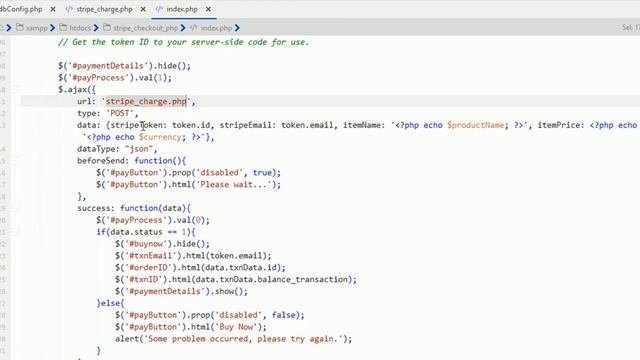Click the code icon on stripe_charge.php tab
640x360 pixels.
click(69, 9)
